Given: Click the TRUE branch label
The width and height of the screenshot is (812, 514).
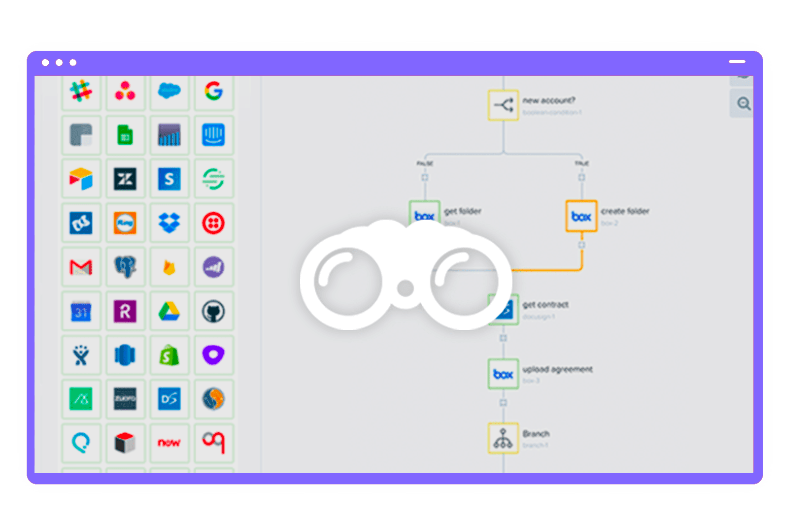Looking at the screenshot, I should click(x=581, y=163).
